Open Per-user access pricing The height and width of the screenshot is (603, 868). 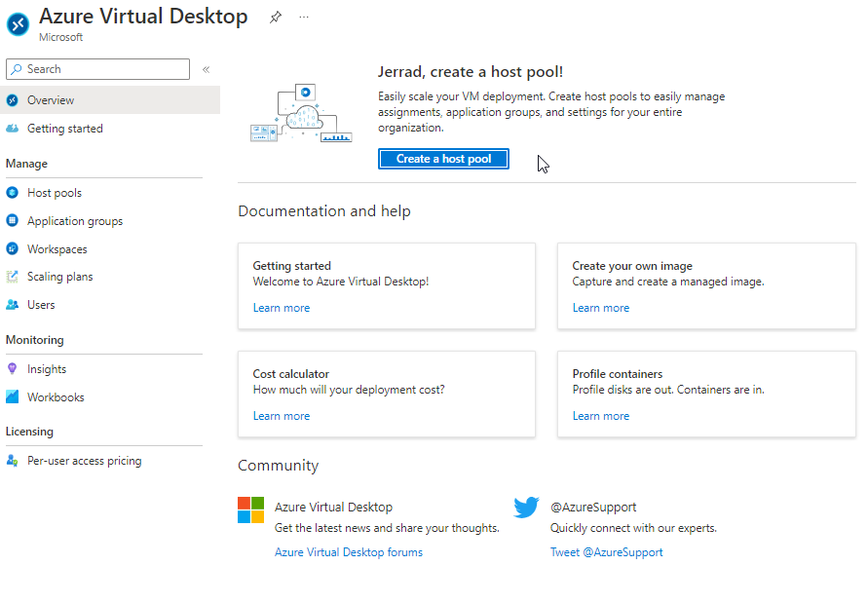point(84,461)
